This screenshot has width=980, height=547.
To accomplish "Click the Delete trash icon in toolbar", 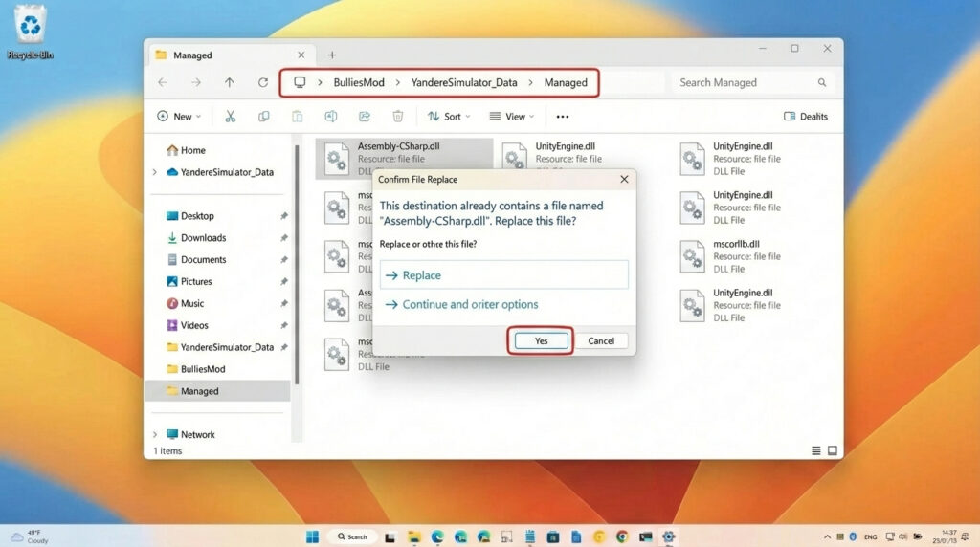I will coord(397,117).
